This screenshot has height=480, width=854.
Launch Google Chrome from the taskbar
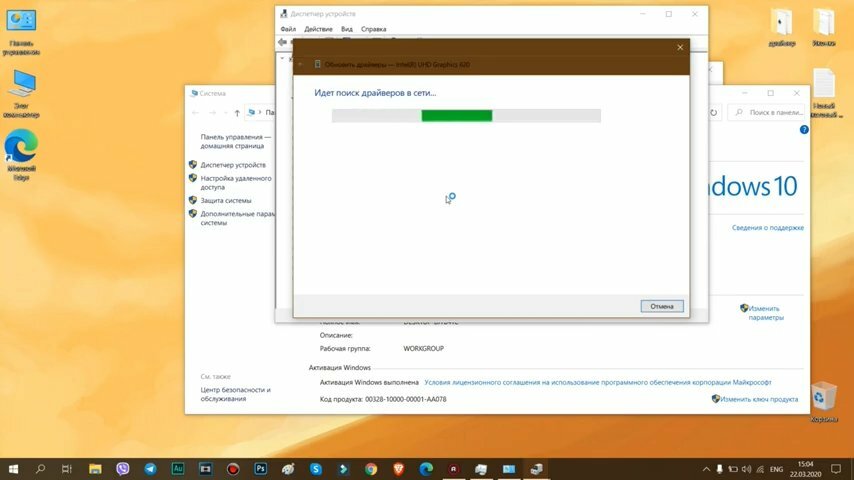tap(371, 469)
